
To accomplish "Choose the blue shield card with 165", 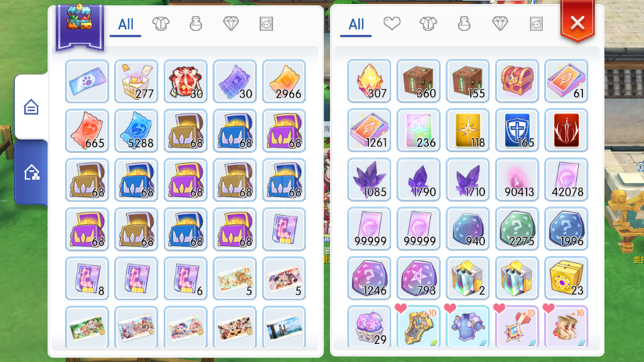I will [517, 130].
